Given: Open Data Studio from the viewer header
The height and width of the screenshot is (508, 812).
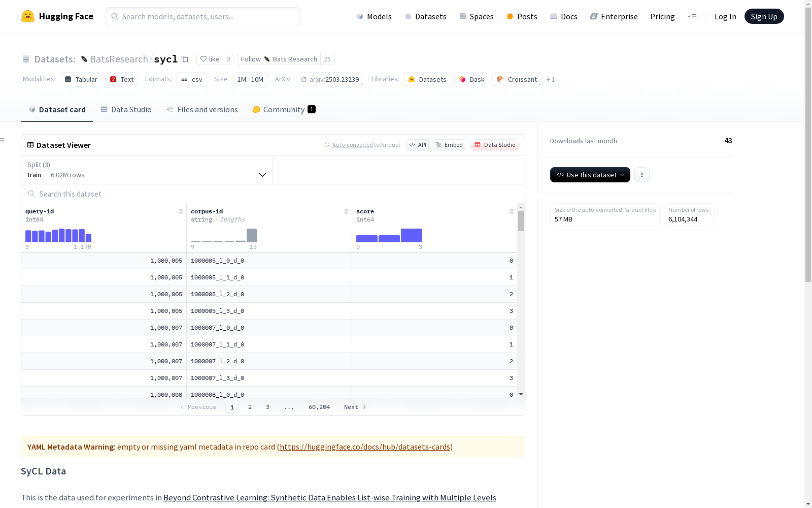Looking at the screenshot, I should 495,145.
